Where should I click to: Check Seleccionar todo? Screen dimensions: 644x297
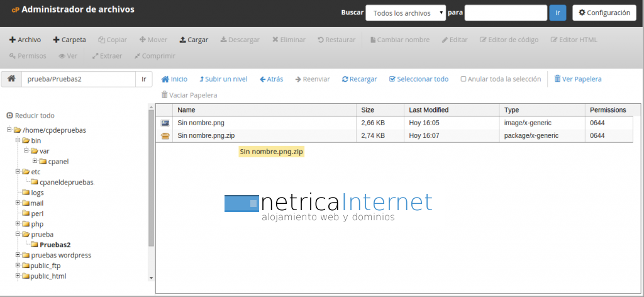click(x=392, y=79)
